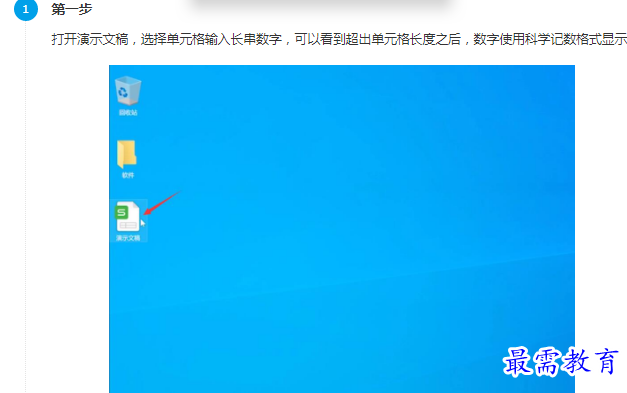
Task: Click the embedded desktop screenshot image
Action: pyautogui.click(x=342, y=229)
